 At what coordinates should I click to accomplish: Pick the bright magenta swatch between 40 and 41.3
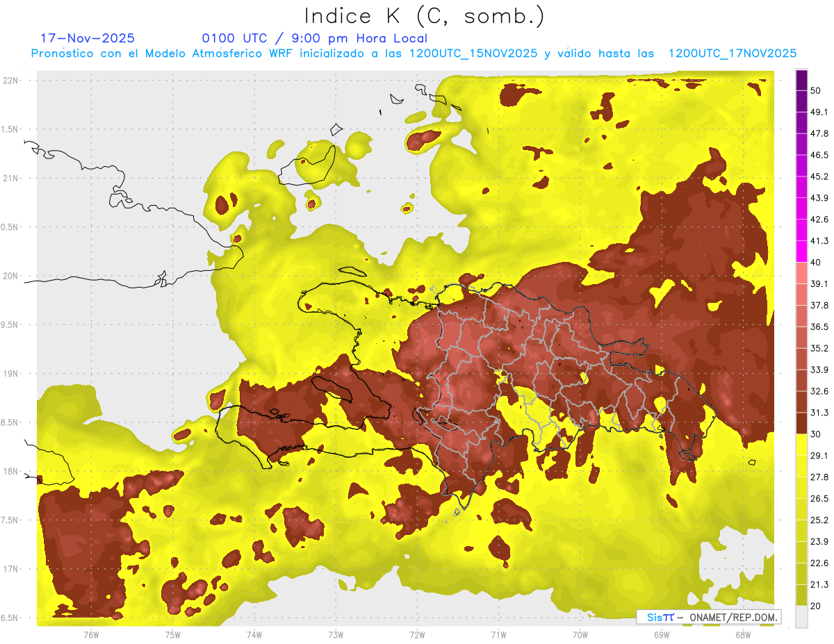tap(801, 251)
